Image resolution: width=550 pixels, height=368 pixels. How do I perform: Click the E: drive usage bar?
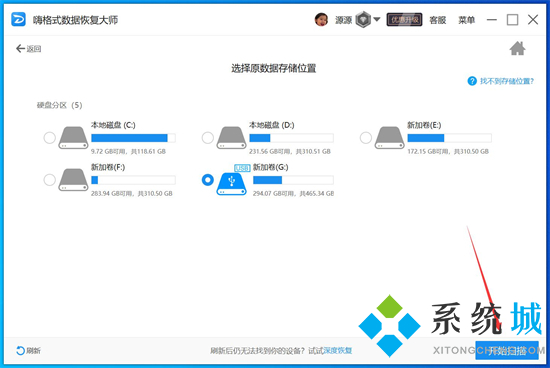450,138
